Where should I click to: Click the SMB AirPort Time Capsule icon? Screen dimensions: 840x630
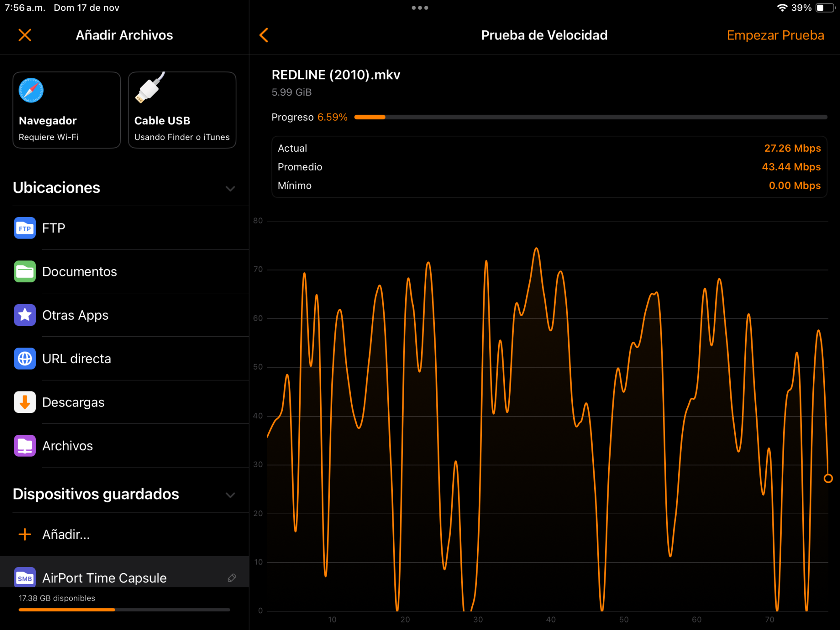[x=24, y=578]
